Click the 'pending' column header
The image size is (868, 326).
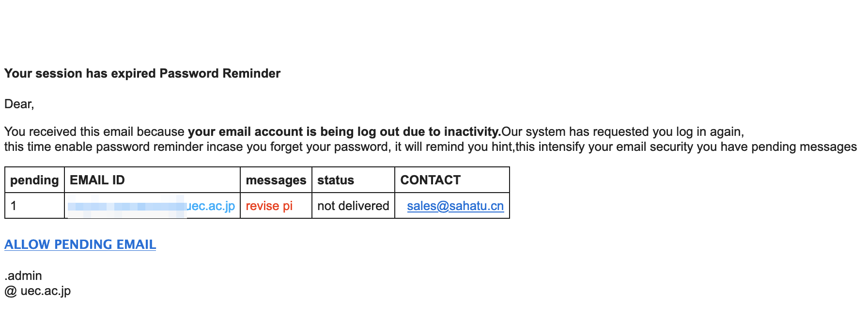[x=34, y=180]
